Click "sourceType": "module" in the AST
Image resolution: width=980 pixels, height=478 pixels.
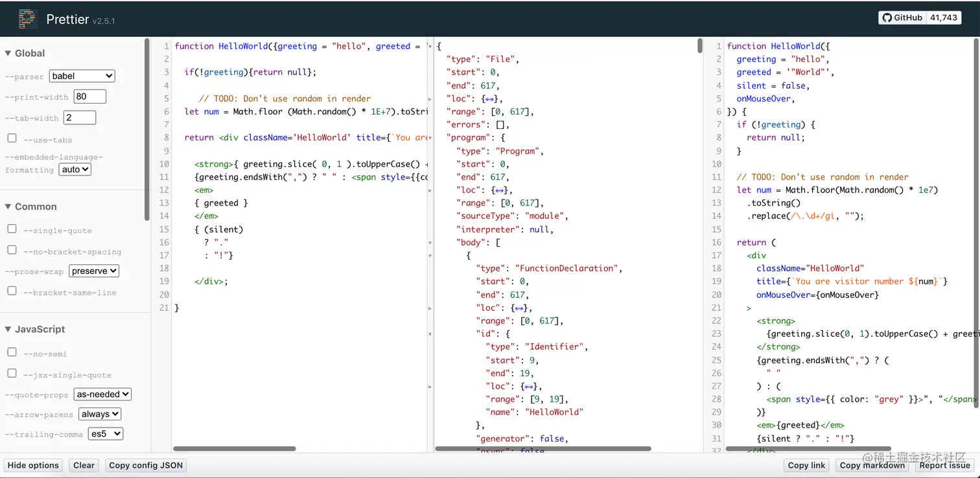512,216
